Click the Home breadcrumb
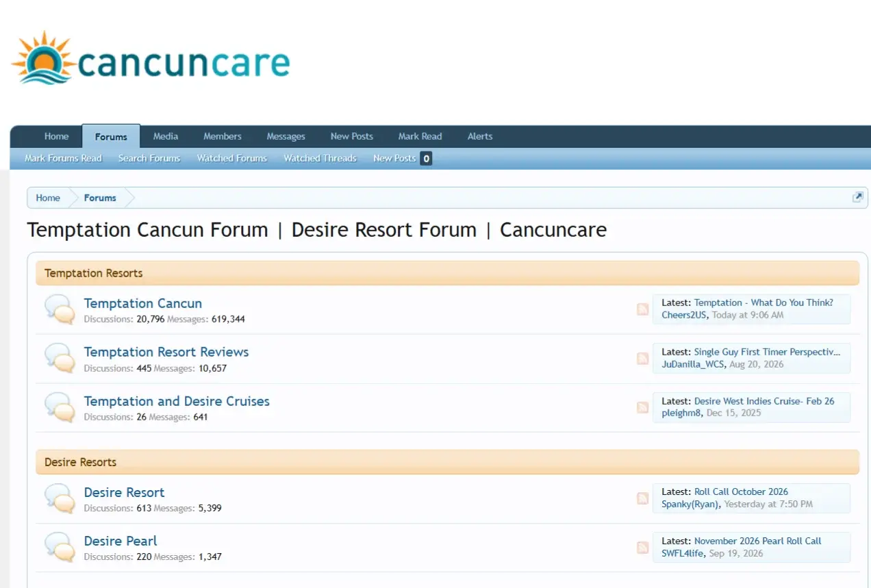The image size is (871, 588). tap(48, 198)
